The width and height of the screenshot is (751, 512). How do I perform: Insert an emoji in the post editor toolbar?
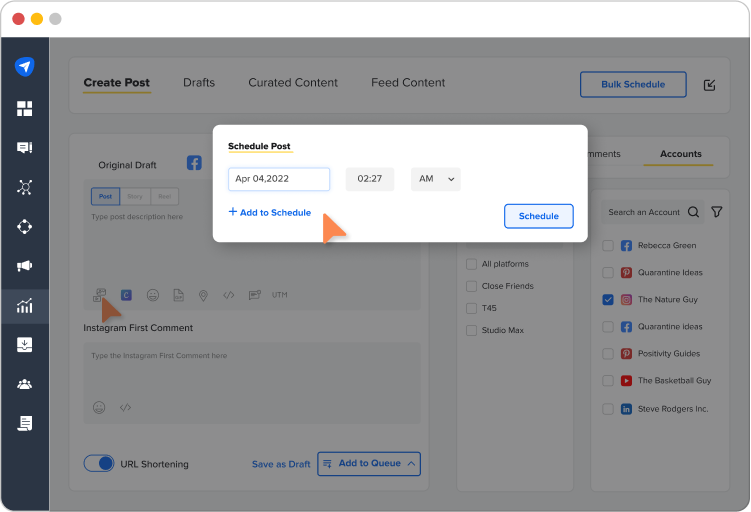tap(153, 295)
